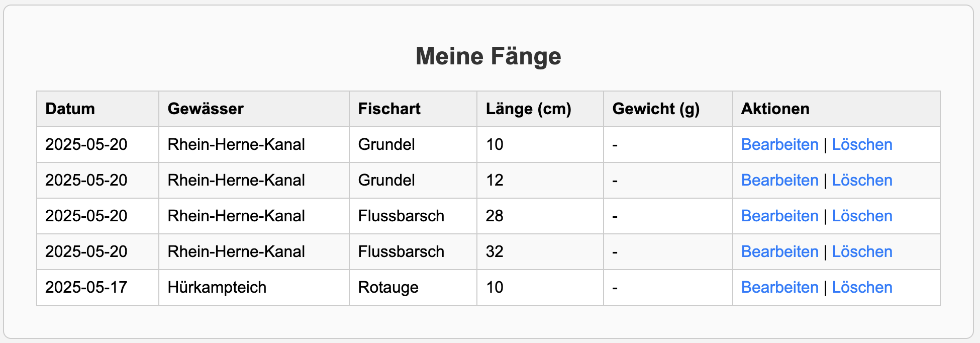Click the Gewicht (g) column header
Viewport: 980px width, 343px height.
(668, 109)
